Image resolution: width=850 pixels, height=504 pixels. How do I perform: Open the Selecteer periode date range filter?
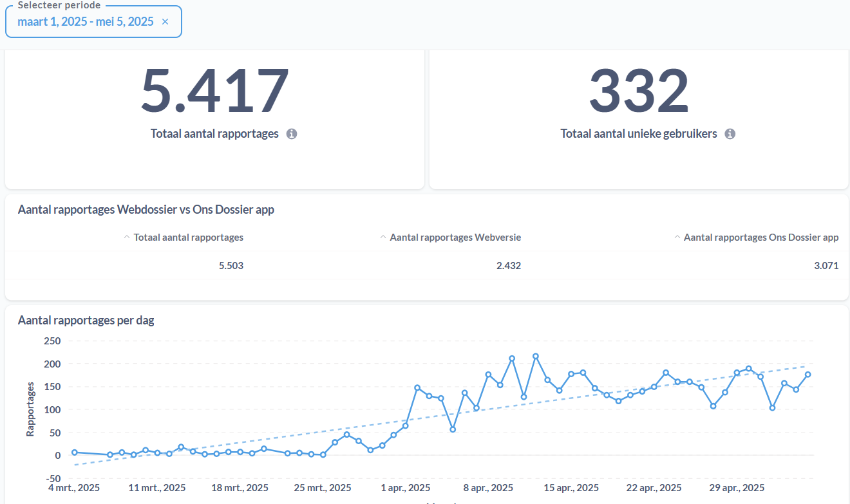(x=93, y=22)
